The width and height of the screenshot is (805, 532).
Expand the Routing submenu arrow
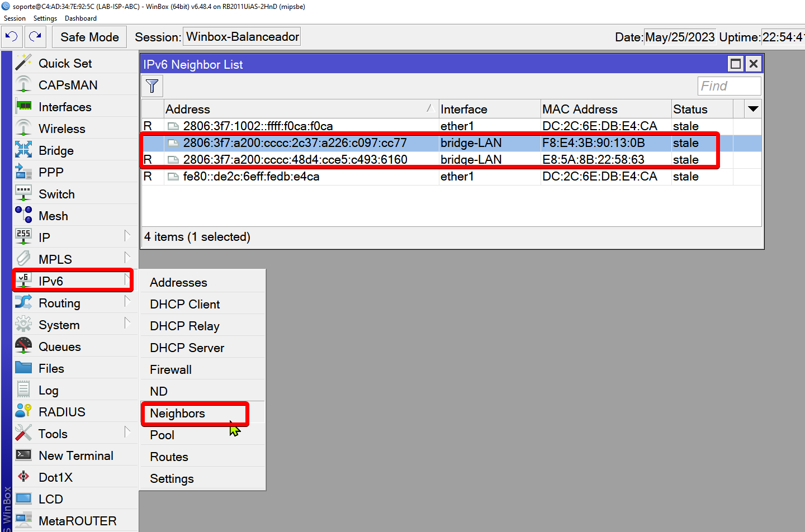127,302
